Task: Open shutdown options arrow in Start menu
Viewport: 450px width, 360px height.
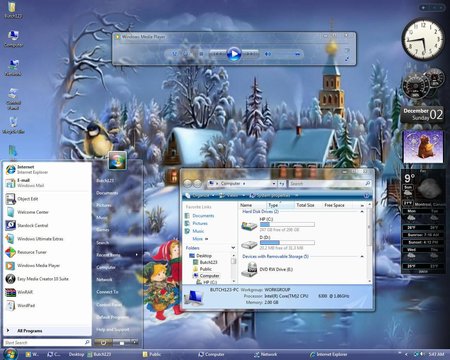Action: [x=134, y=342]
